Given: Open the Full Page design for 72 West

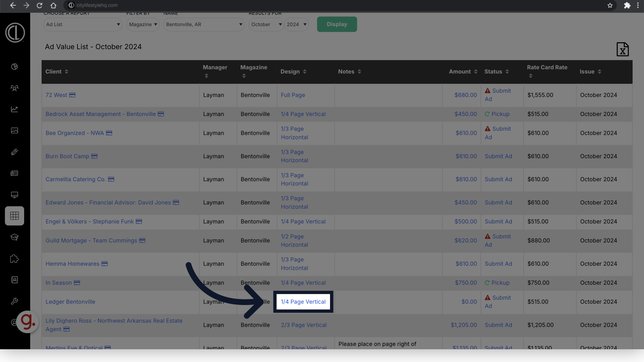Looking at the screenshot, I should click(293, 95).
